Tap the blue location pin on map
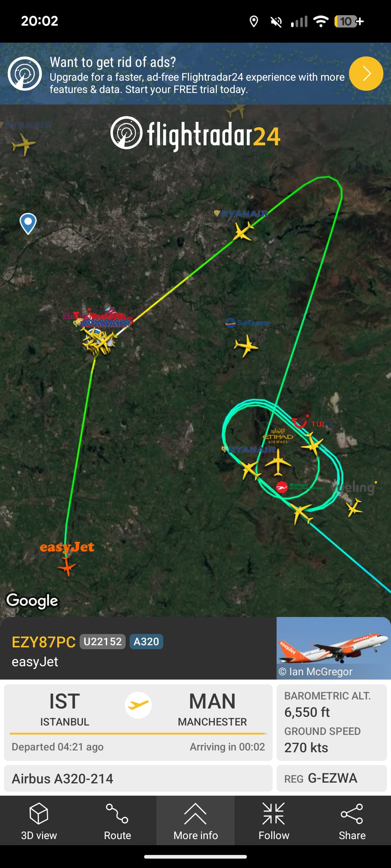 pyautogui.click(x=28, y=224)
